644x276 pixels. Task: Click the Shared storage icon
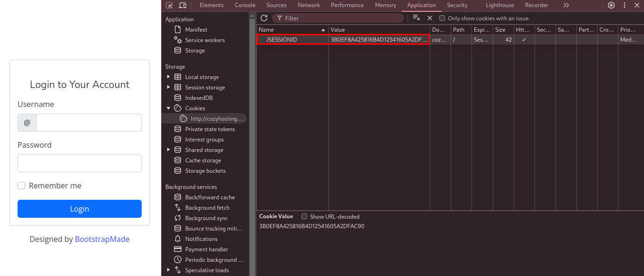178,150
